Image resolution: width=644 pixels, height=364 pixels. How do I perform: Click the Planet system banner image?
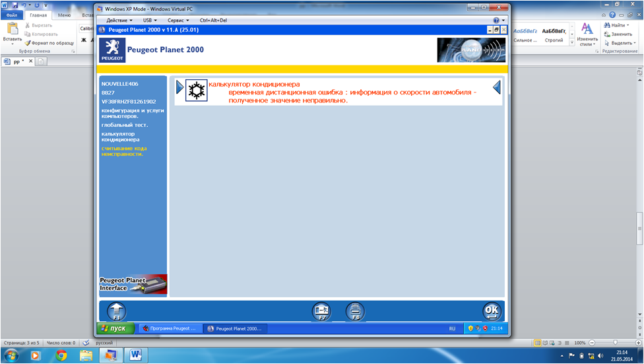[471, 50]
